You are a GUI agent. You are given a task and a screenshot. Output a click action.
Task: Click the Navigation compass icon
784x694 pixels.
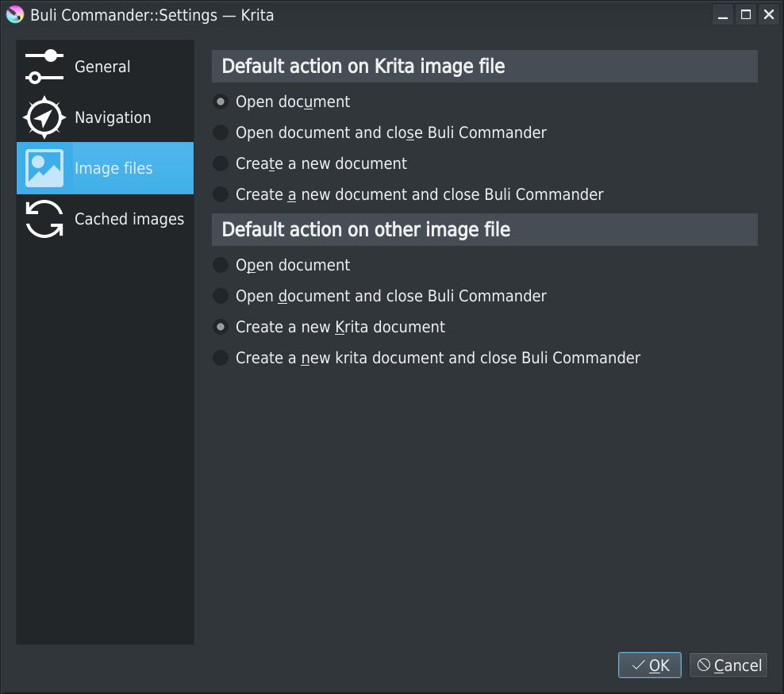44,117
